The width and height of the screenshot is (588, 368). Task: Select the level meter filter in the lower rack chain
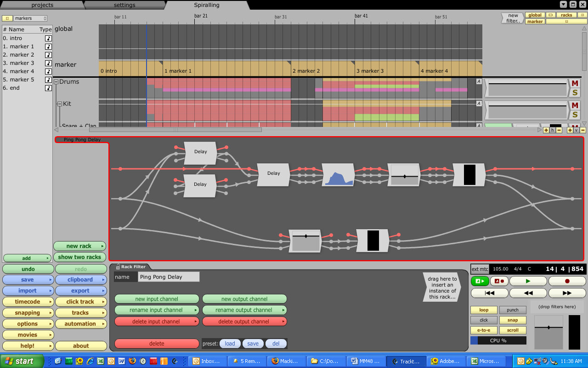tap(373, 241)
